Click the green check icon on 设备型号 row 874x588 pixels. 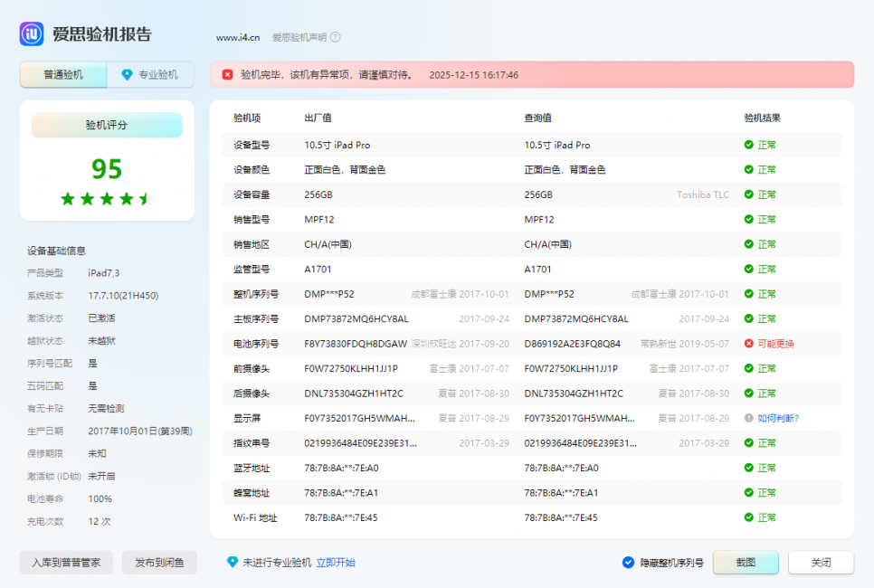point(747,144)
